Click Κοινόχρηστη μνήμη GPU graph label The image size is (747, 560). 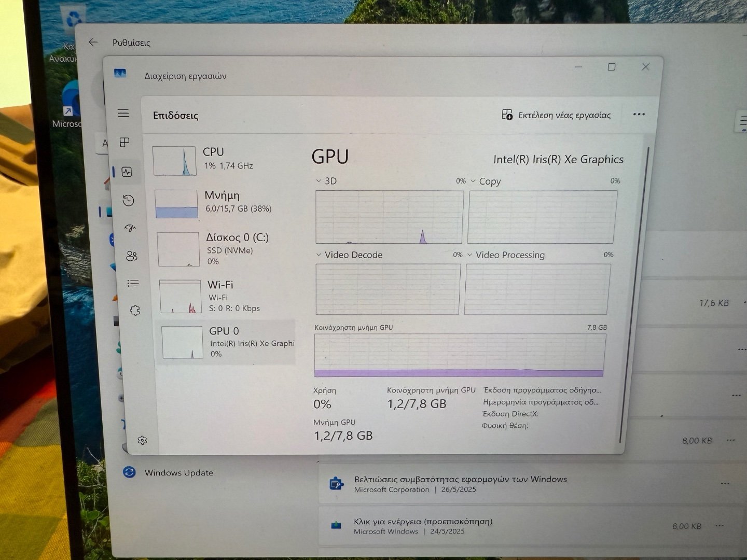(x=354, y=327)
